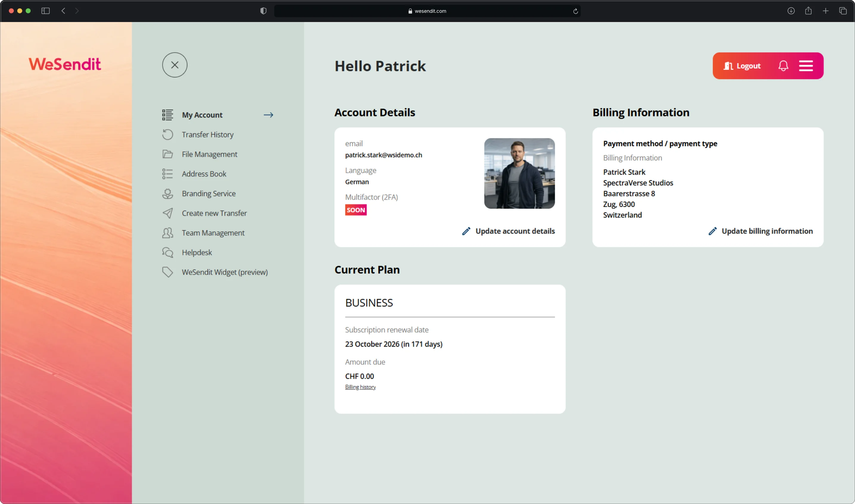
Task: Click the BUSINESS plan title
Action: [369, 303]
